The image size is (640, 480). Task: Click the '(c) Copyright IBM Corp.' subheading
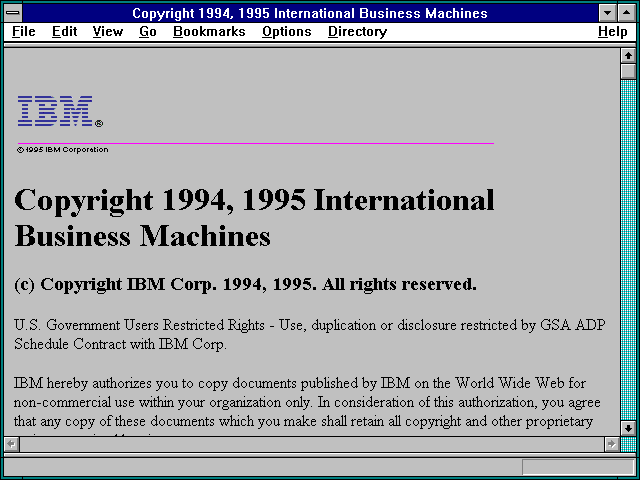coord(245,284)
